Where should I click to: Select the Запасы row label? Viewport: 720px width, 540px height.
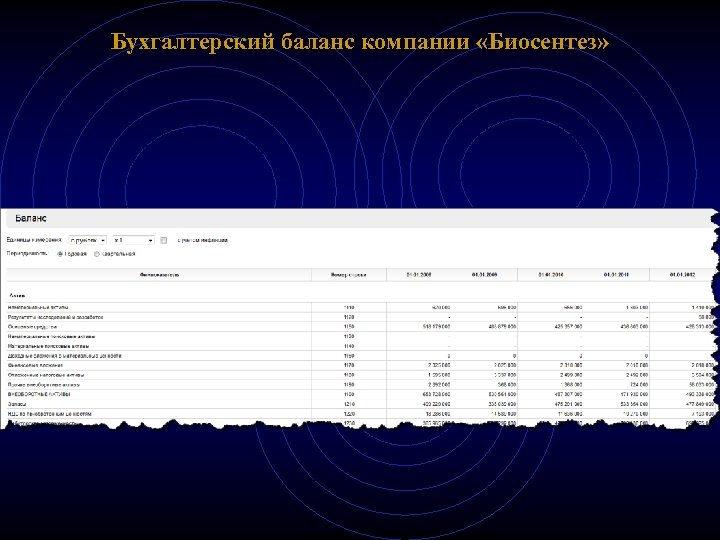(17, 404)
